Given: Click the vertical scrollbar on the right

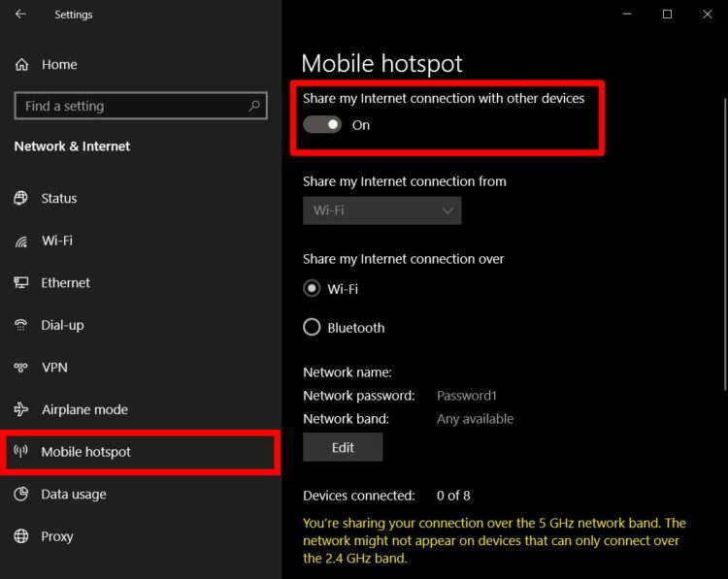Looking at the screenshot, I should pyautogui.click(x=725, y=244).
